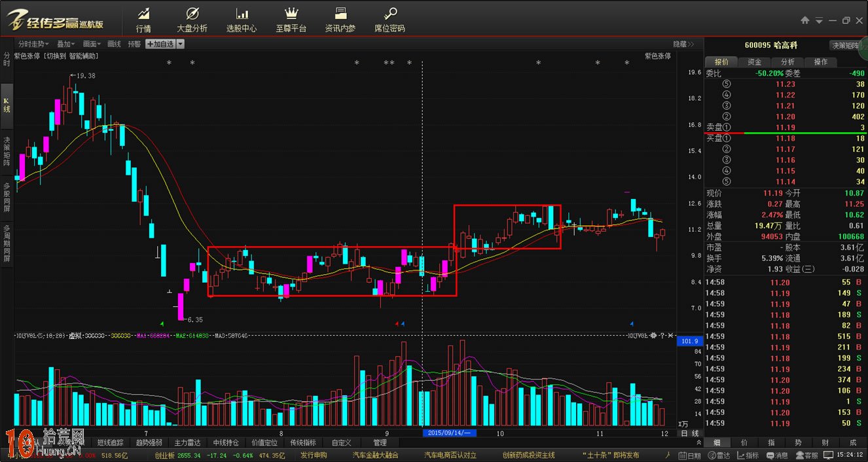868x462 pixels.
Task: Select the 主力雷达 indicator tab
Action: pos(187,442)
